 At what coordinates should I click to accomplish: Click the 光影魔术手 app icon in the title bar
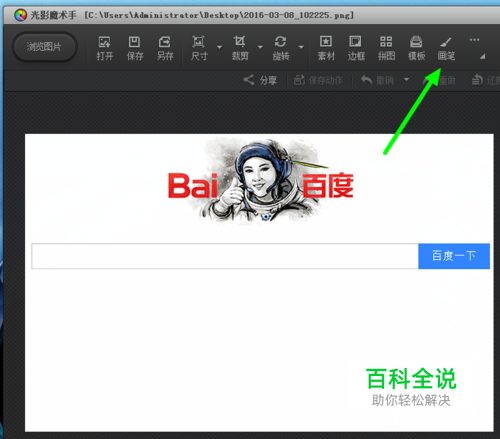(x=20, y=15)
